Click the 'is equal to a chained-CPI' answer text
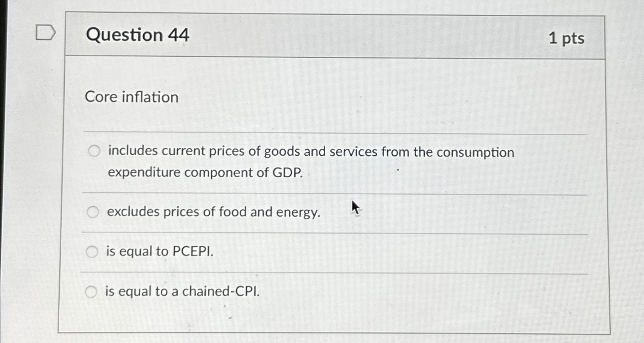This screenshot has height=343, width=644. point(182,292)
